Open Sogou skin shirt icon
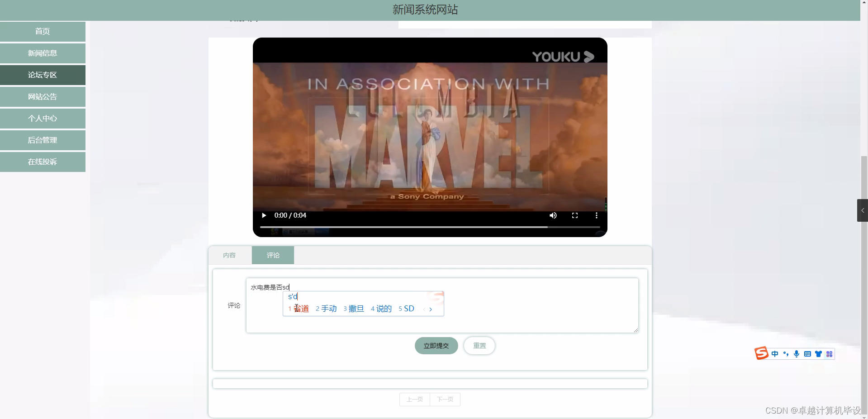 point(818,354)
